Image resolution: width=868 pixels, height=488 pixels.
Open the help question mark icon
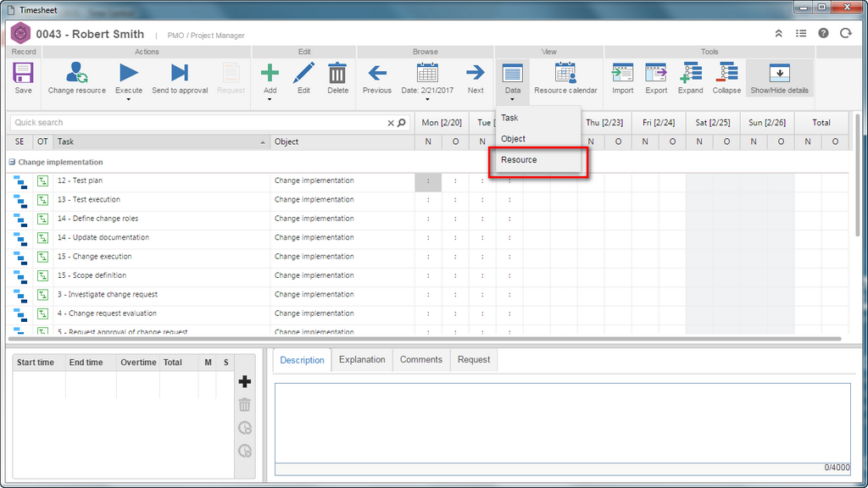[823, 33]
